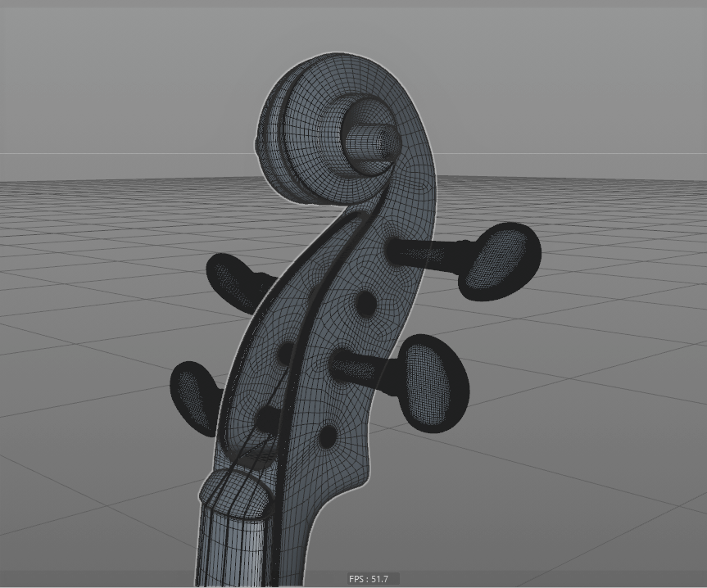Select the upper right tuning peg head
707x588 pixels.
point(500,262)
